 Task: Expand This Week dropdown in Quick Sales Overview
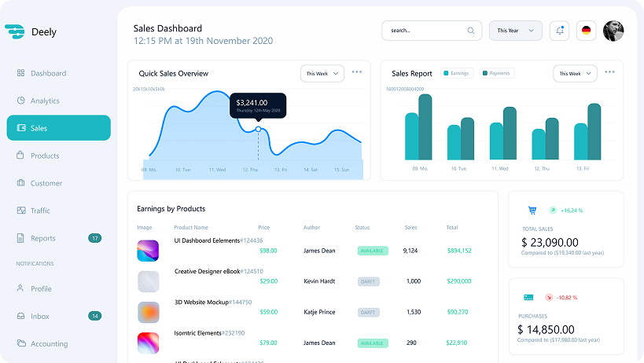click(322, 73)
